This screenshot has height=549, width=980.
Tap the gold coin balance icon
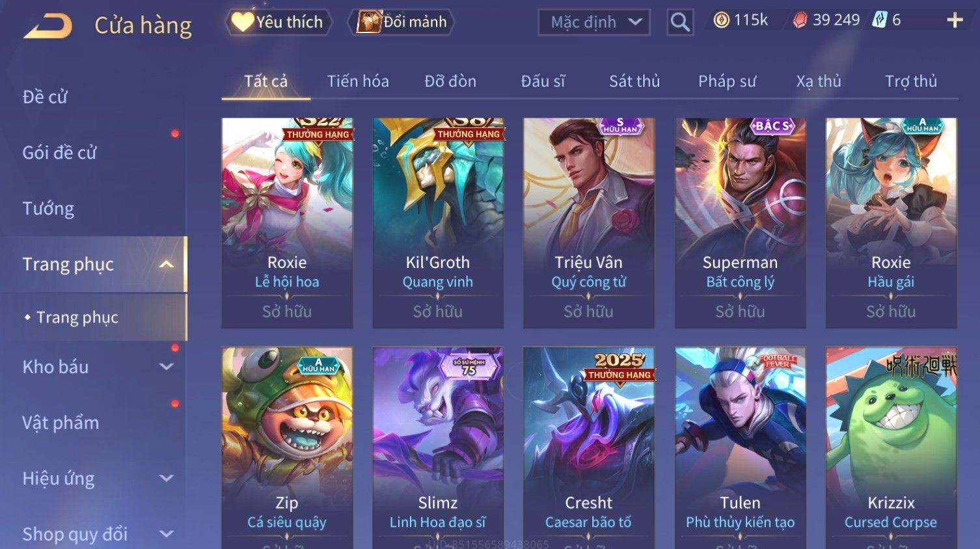pyautogui.click(x=721, y=21)
